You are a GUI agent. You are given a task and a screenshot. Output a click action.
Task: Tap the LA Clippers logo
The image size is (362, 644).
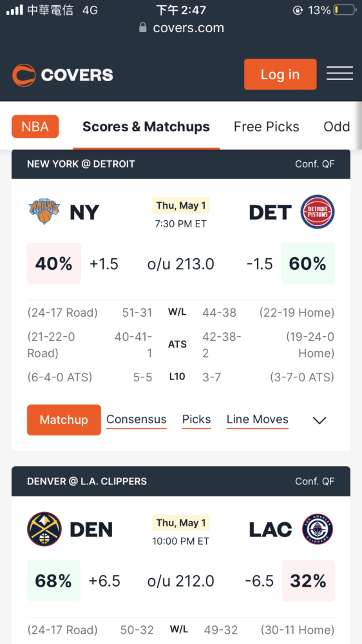[x=317, y=529]
